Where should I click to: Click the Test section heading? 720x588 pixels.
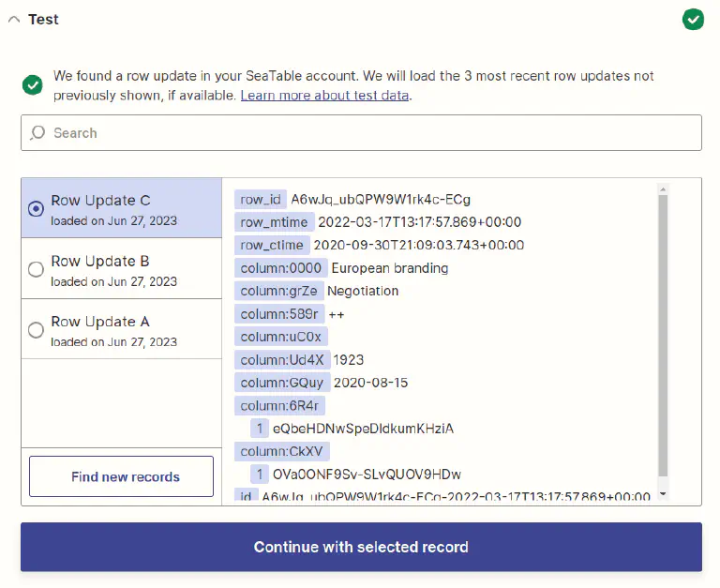pyautogui.click(x=43, y=20)
